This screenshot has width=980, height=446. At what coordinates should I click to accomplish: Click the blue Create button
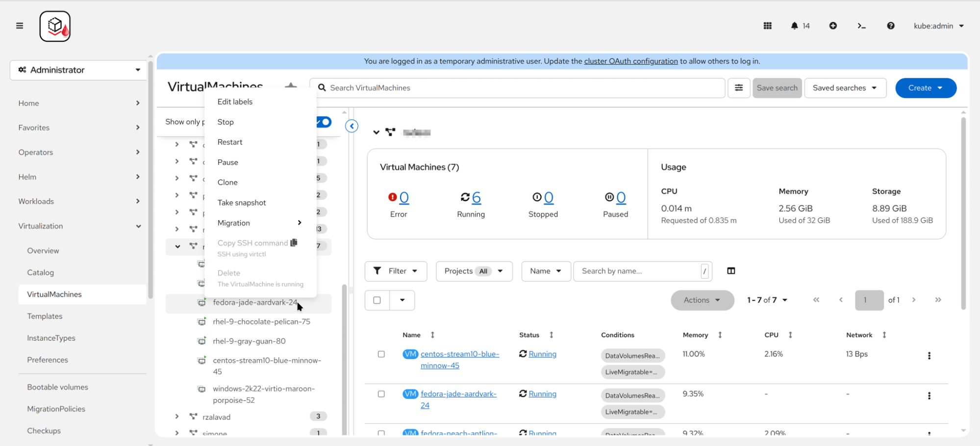(925, 88)
